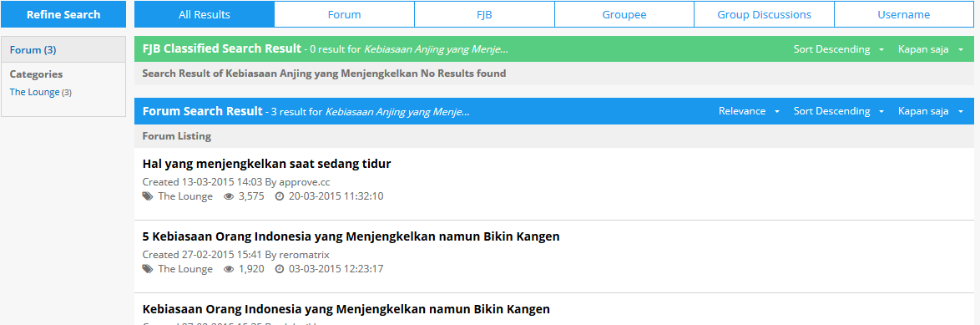Image resolution: width=980 pixels, height=325 pixels.
Task: Click 'Created 13-03-2015 14:03' text
Action: [x=202, y=182]
